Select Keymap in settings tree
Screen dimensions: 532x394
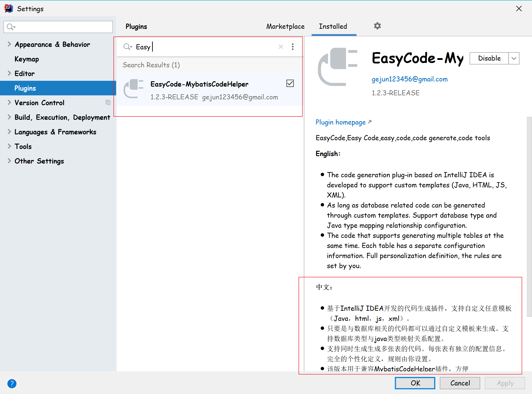(27, 59)
